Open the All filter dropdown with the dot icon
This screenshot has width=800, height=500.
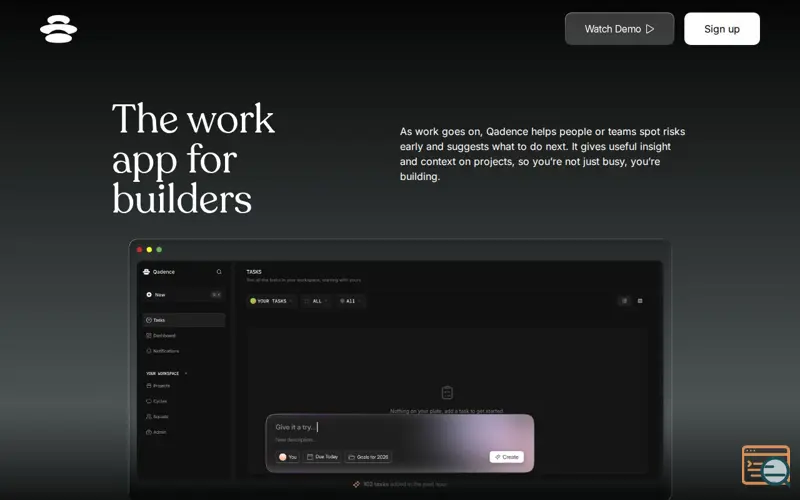click(x=350, y=301)
